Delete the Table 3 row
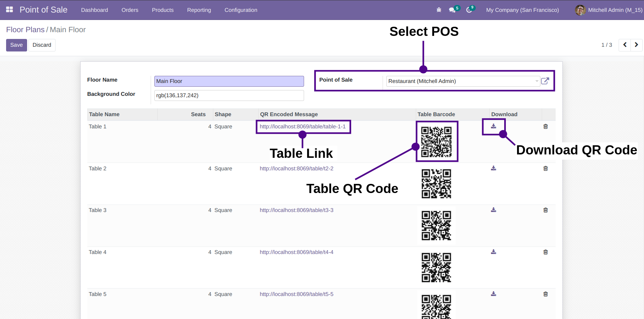644x319 pixels. click(545, 210)
